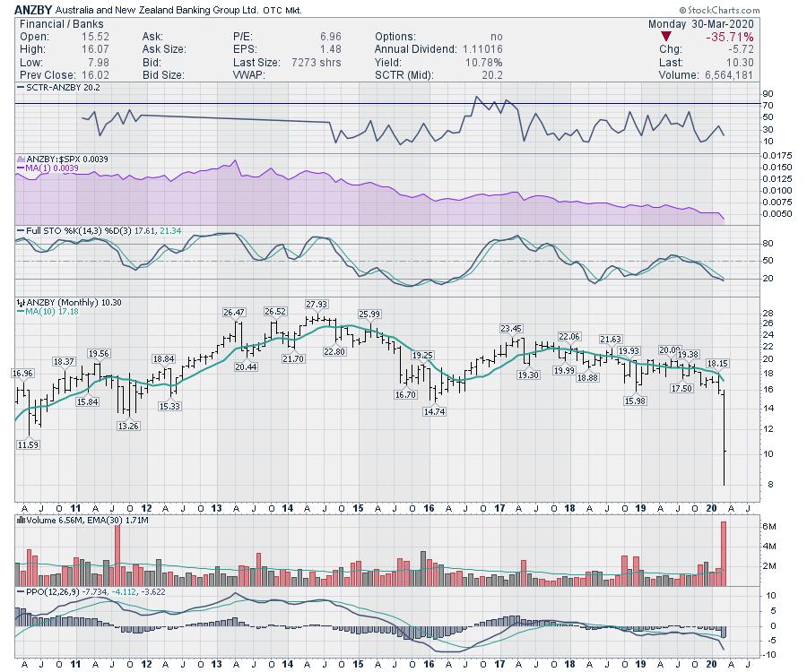The image size is (807, 672).
Task: Click the P/E value 6.96
Action: tap(330, 37)
